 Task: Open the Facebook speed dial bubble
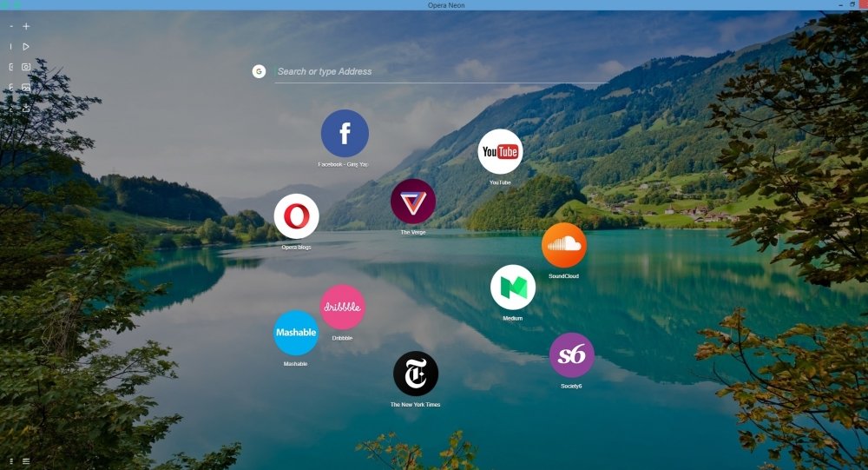[345, 133]
